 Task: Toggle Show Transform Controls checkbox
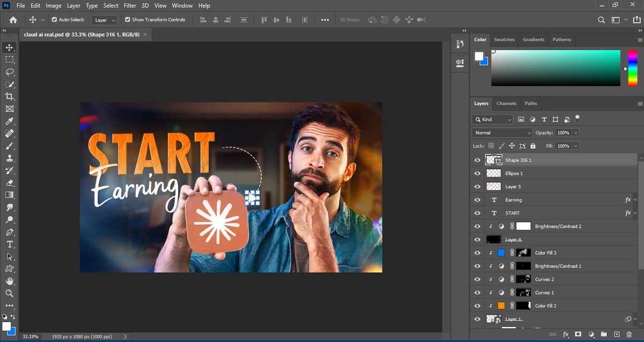point(127,19)
